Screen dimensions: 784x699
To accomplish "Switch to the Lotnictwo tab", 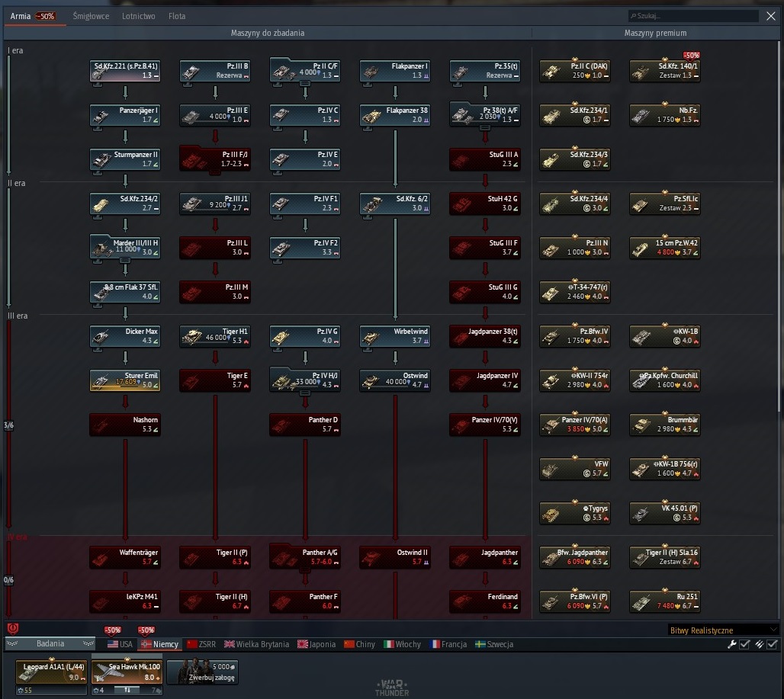I will click(139, 16).
